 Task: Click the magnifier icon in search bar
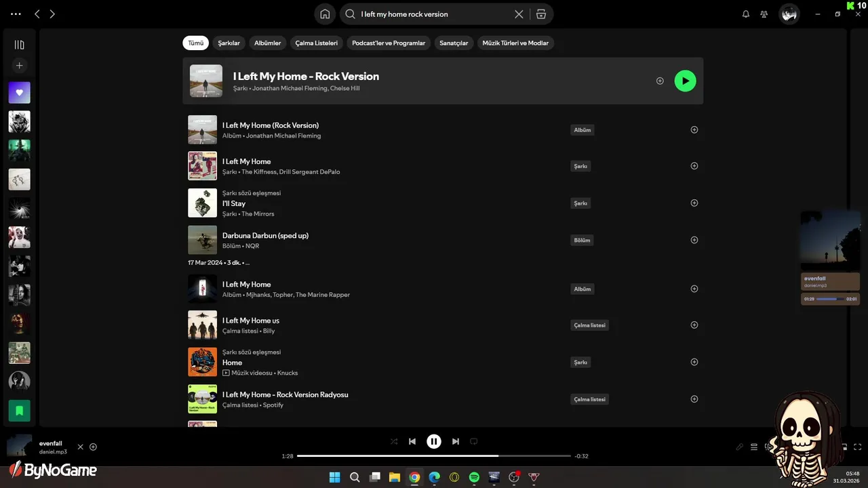350,14
